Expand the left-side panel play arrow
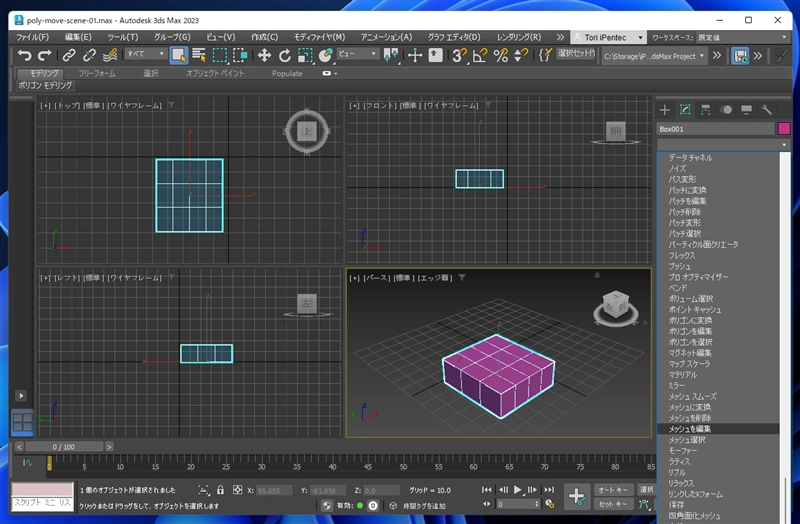 (x=21, y=395)
